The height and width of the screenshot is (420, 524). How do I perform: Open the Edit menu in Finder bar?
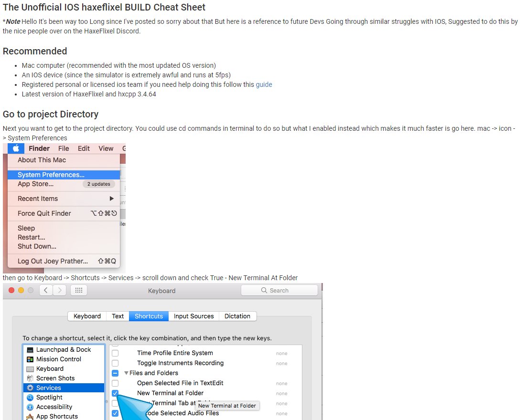tap(84, 148)
